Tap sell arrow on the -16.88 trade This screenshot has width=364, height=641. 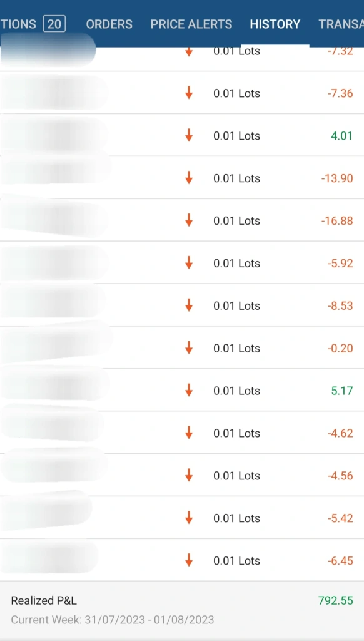pos(189,221)
